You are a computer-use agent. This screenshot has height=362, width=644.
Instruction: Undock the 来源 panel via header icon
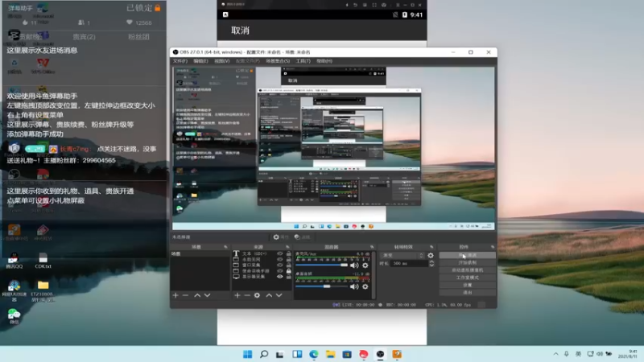[287, 247]
